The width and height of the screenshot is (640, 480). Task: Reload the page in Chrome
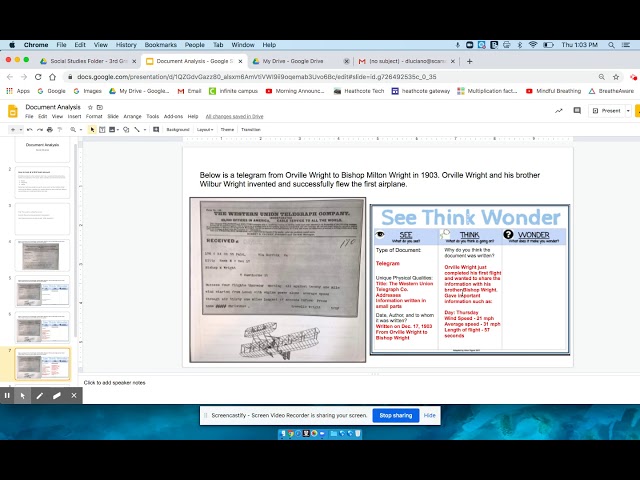[x=38, y=77]
